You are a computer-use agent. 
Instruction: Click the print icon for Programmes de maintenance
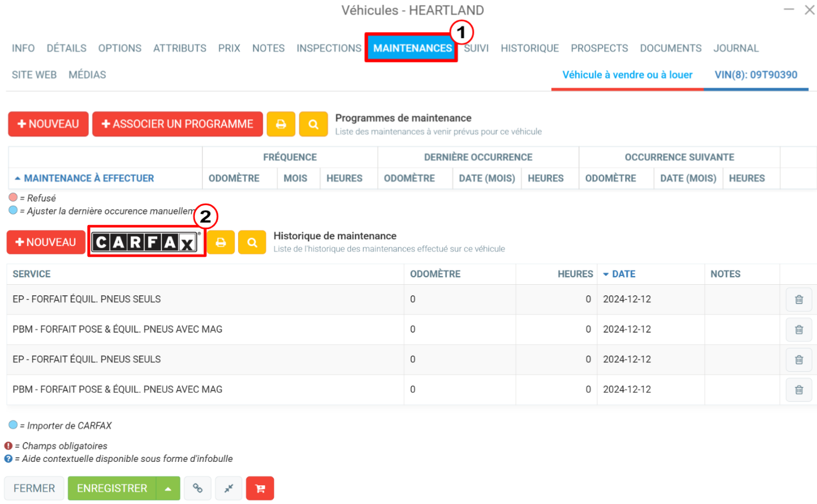click(x=281, y=124)
